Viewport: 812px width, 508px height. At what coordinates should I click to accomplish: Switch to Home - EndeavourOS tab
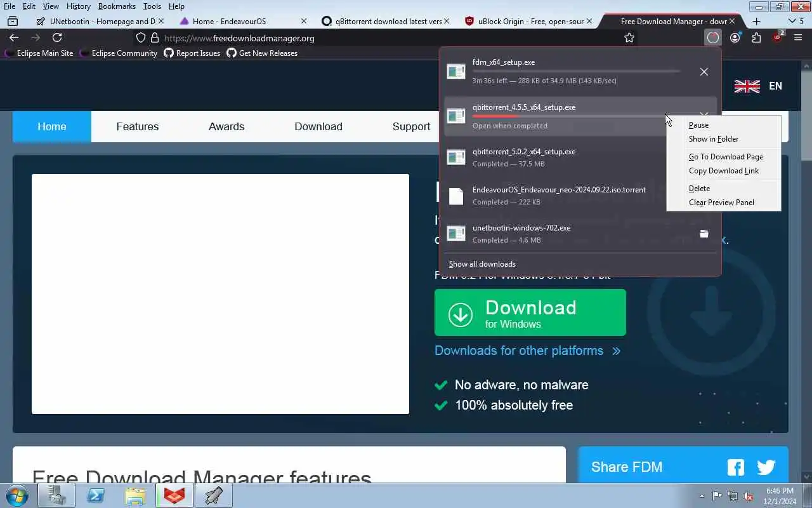point(242,21)
